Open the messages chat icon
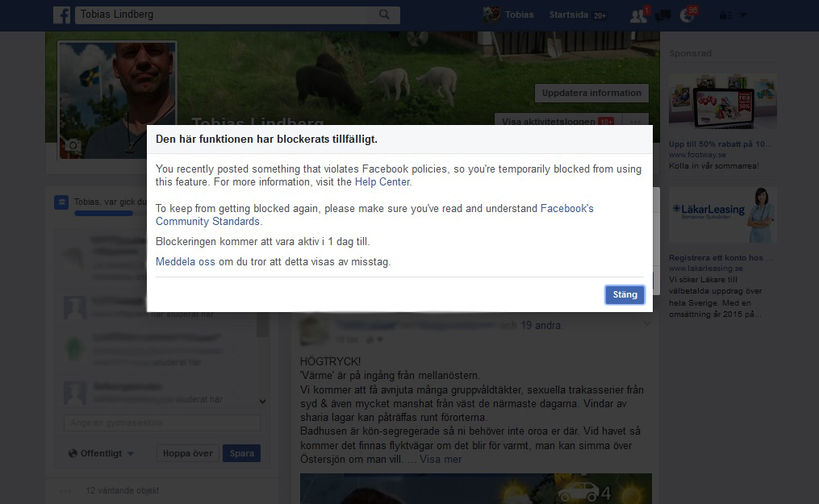This screenshot has height=504, width=819. (x=663, y=15)
